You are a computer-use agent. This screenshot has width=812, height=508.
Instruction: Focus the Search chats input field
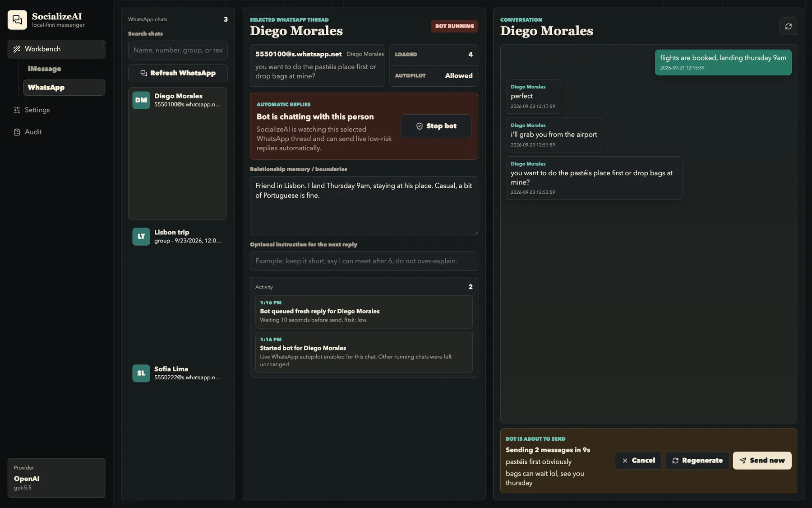[x=178, y=50]
